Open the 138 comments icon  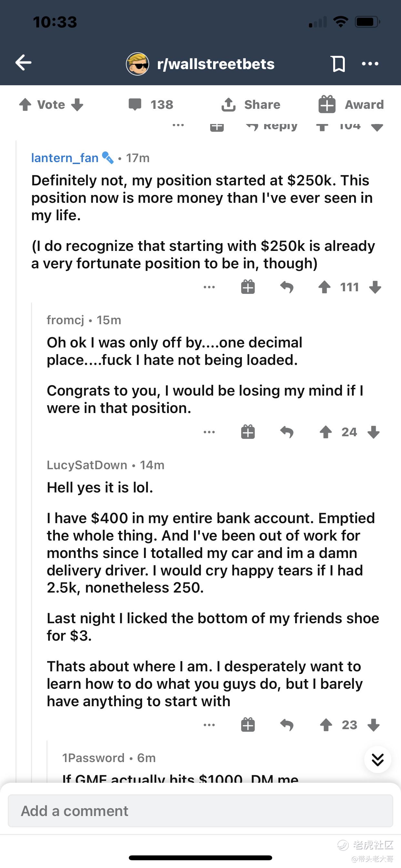pos(135,105)
